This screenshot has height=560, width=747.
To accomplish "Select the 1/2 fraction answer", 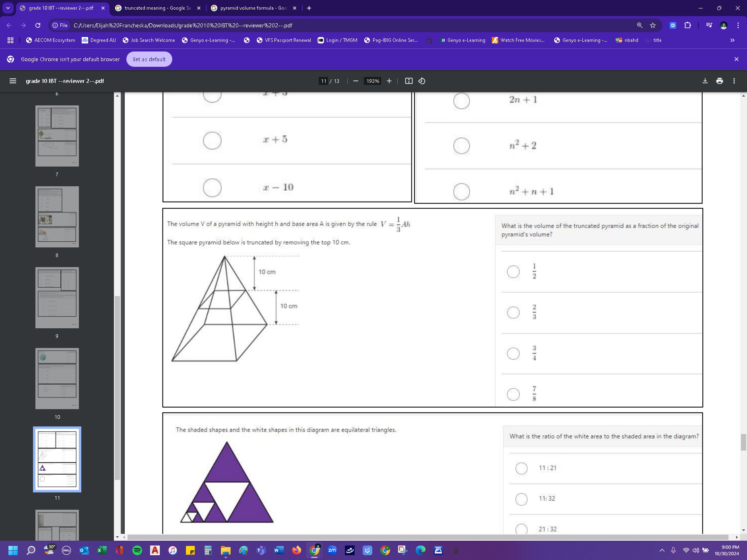I will (513, 272).
